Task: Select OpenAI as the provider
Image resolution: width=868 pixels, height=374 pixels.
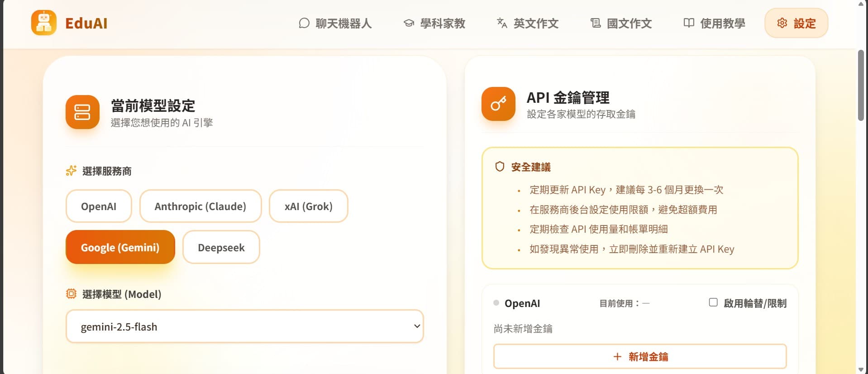Action: tap(99, 206)
